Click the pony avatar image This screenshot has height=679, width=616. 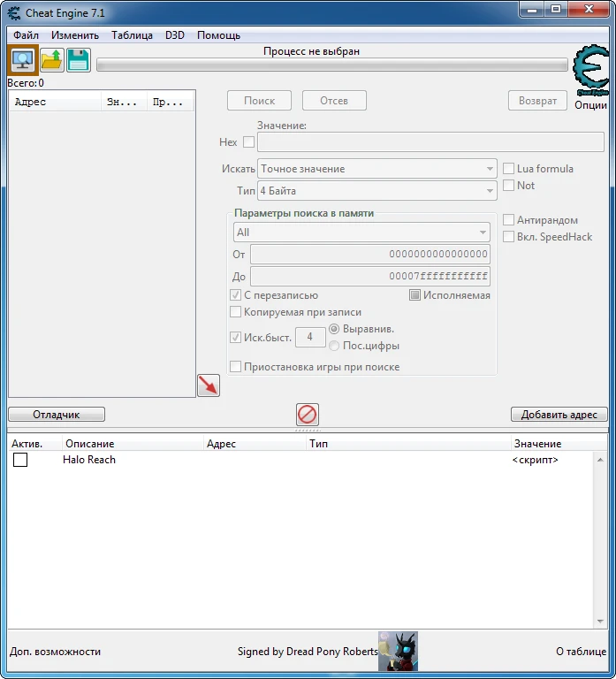pyautogui.click(x=398, y=651)
